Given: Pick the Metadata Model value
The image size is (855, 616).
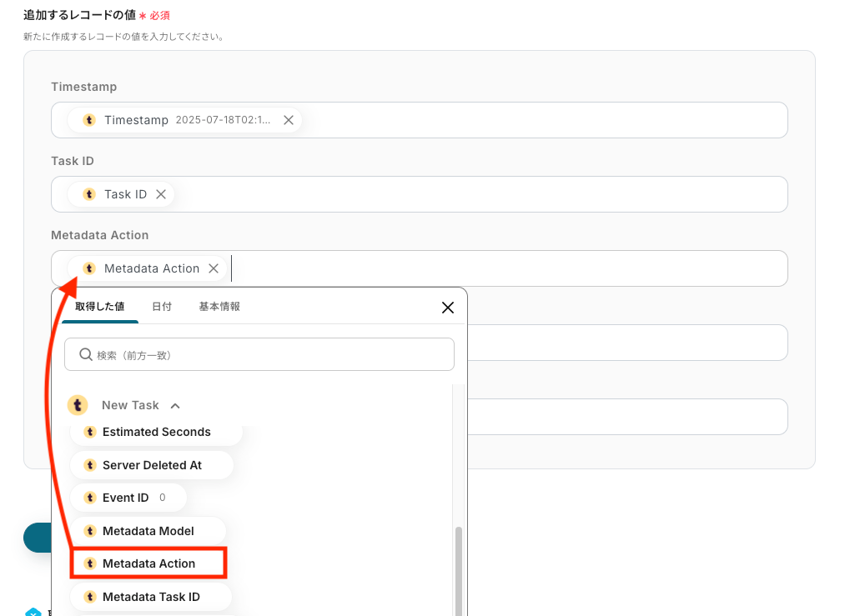Looking at the screenshot, I should [x=148, y=531].
